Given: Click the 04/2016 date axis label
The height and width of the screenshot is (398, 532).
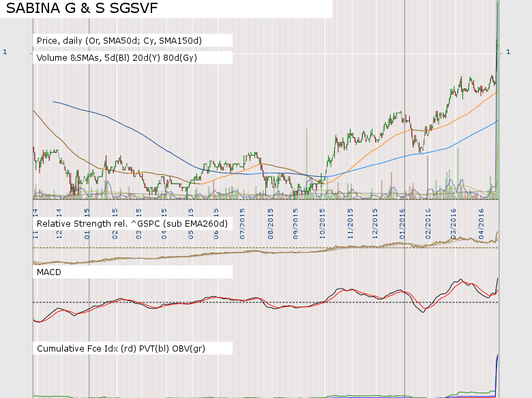Looking at the screenshot, I should (x=481, y=224).
